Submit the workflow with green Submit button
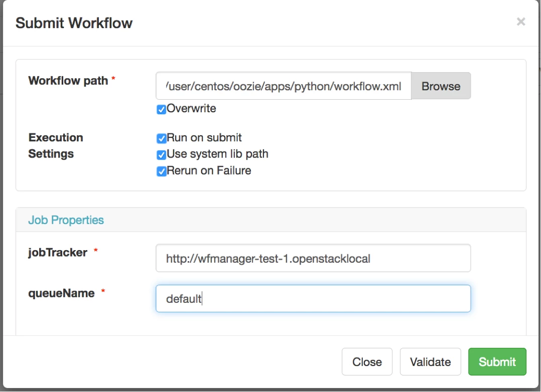 [x=497, y=361]
